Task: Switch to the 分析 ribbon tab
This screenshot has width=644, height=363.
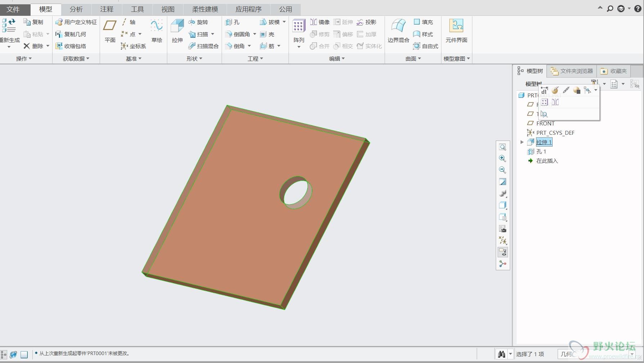Action: tap(76, 9)
